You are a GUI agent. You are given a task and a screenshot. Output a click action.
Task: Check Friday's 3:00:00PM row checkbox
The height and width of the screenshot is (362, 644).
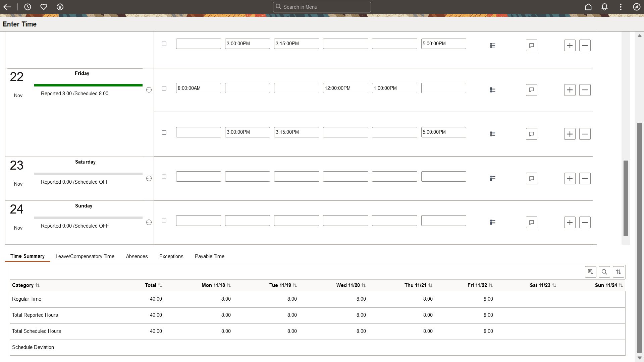point(164,132)
